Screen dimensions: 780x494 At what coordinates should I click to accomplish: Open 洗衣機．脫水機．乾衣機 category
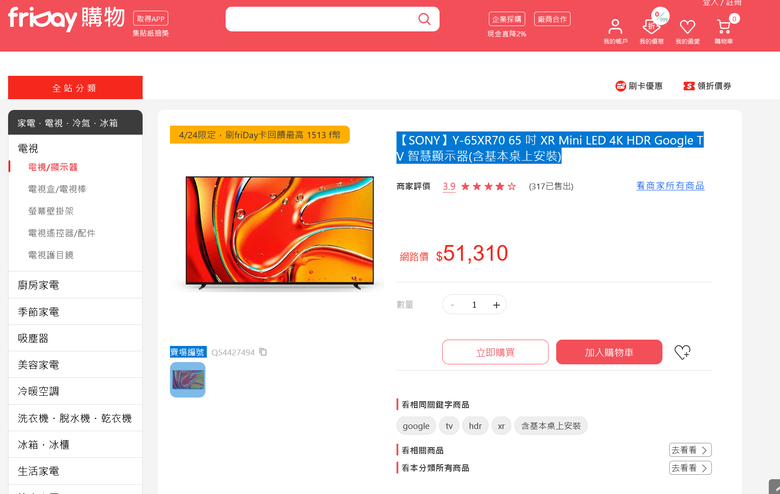tap(75, 418)
